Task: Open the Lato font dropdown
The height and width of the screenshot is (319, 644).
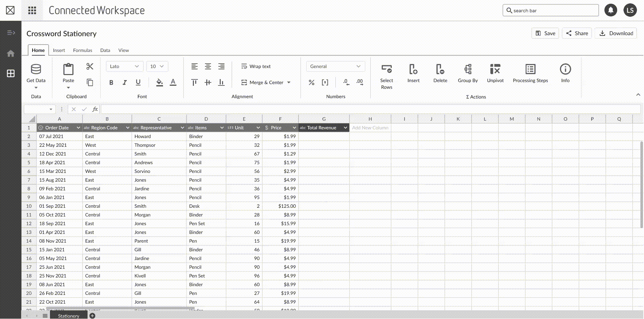Action: tap(124, 66)
